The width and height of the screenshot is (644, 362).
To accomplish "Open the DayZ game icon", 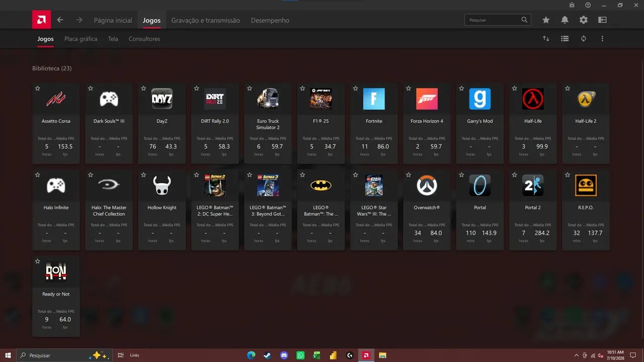I will (162, 99).
